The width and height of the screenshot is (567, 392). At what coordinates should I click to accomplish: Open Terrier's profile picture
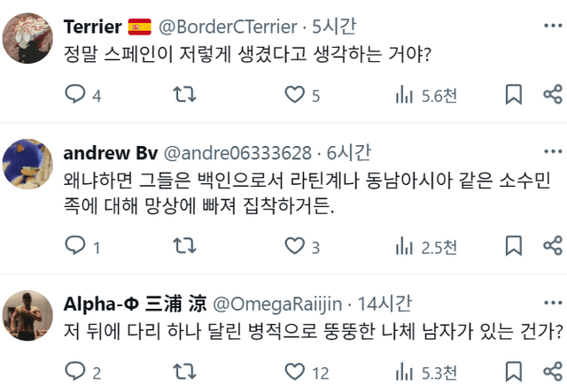pyautogui.click(x=28, y=37)
